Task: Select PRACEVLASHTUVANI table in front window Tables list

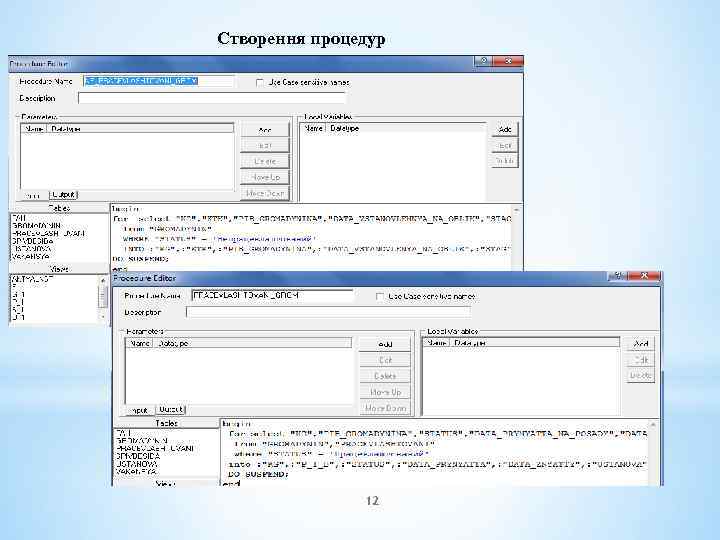Action: point(155,448)
